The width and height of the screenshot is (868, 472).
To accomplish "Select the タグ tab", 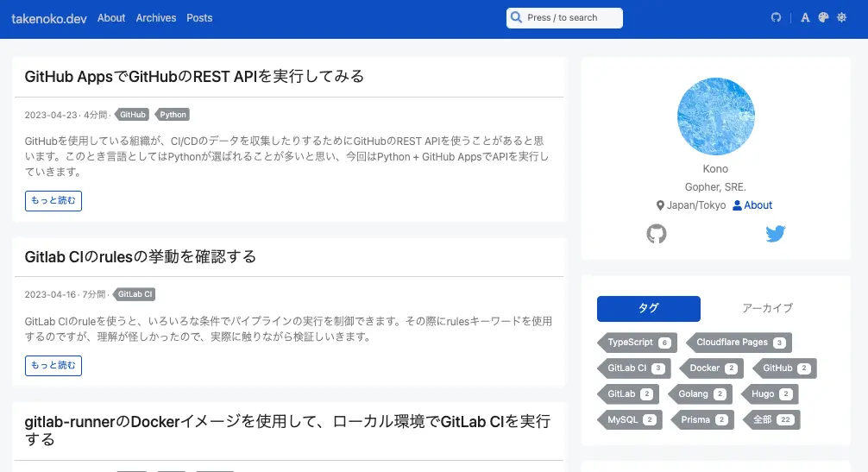I will [x=648, y=308].
